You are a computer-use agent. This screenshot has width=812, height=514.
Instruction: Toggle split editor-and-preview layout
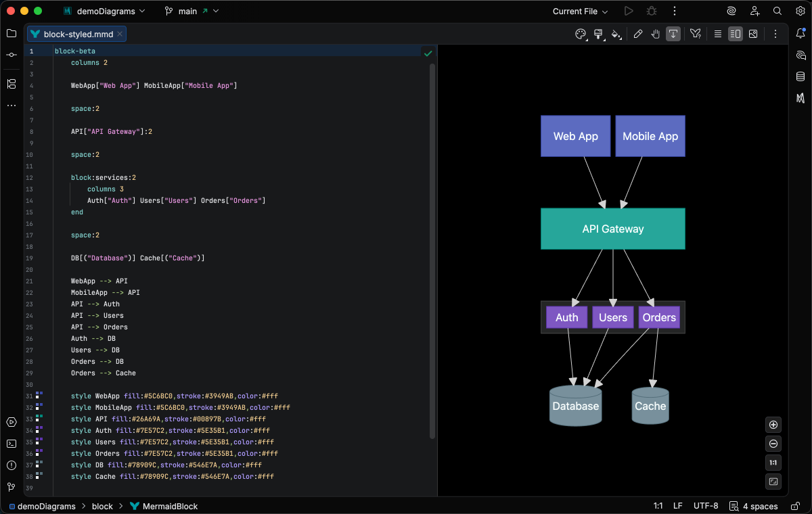(x=736, y=34)
